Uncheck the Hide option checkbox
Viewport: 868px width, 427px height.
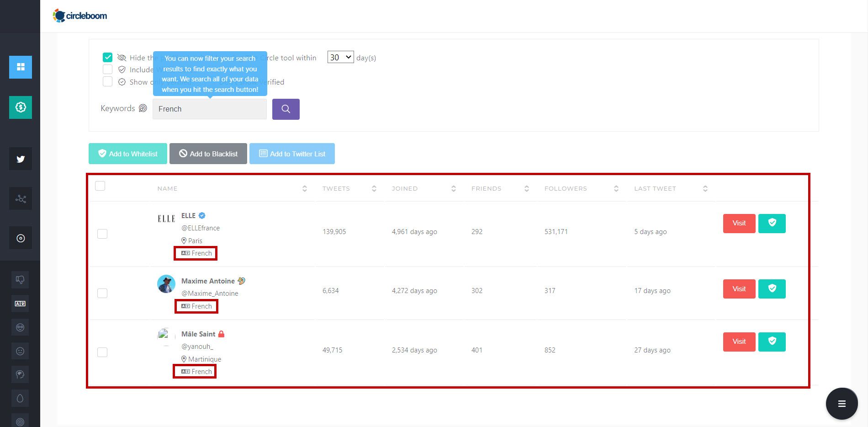click(x=107, y=57)
